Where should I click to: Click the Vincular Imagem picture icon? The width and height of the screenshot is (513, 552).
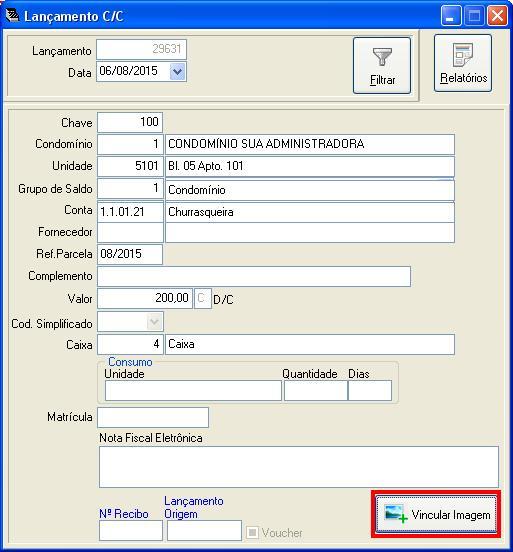(396, 514)
